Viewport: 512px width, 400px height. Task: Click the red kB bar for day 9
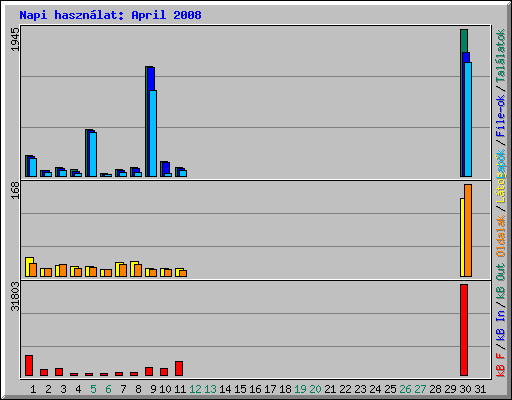pyautogui.click(x=149, y=372)
